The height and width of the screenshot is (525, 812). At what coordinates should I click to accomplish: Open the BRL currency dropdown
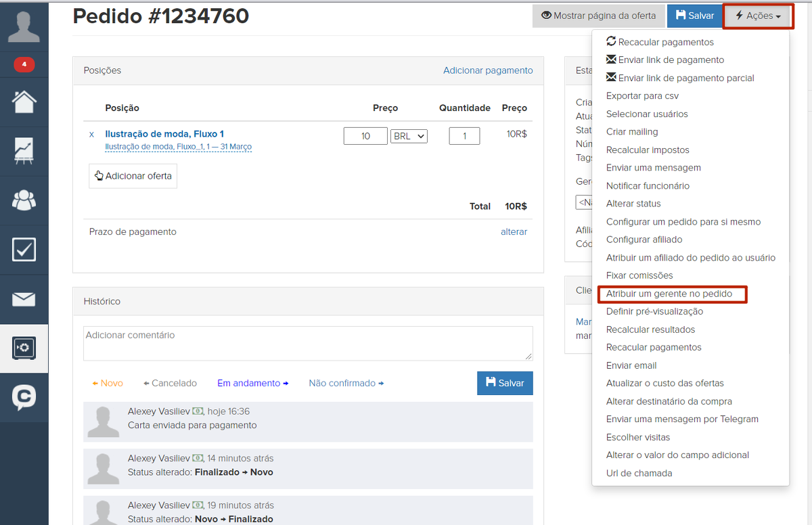(409, 136)
